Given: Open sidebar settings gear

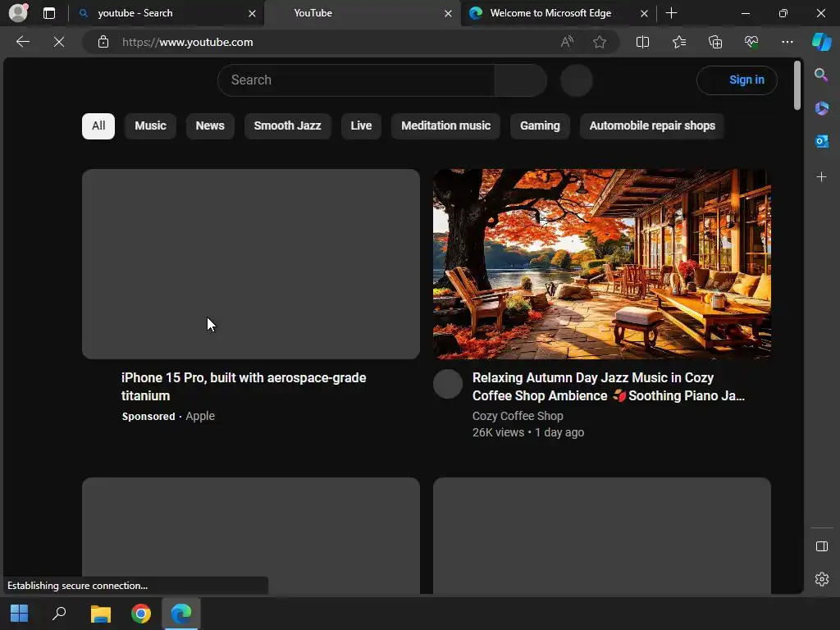Looking at the screenshot, I should pyautogui.click(x=821, y=579).
